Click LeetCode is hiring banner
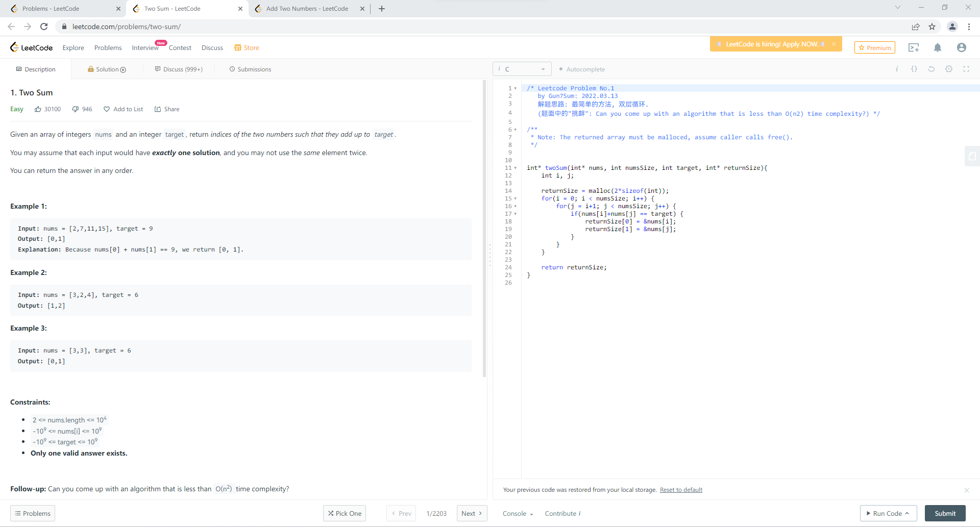Image resolution: width=980 pixels, height=527 pixels. 771,44
